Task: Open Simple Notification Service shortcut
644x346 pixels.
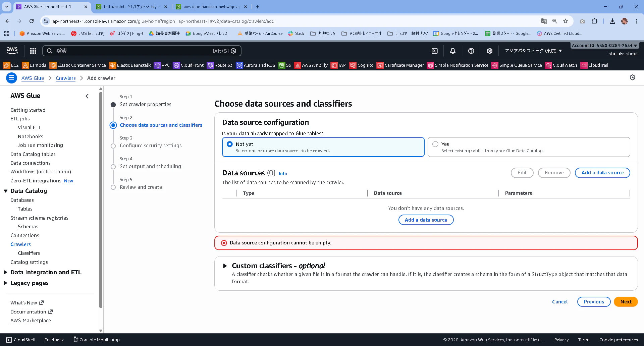Action: coord(458,65)
